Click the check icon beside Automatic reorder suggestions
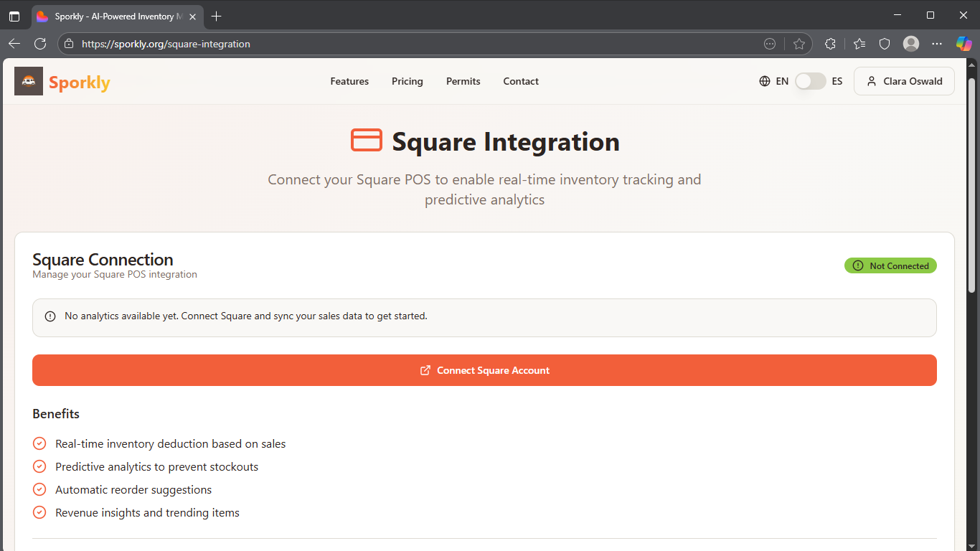This screenshot has width=980, height=551. (39, 489)
